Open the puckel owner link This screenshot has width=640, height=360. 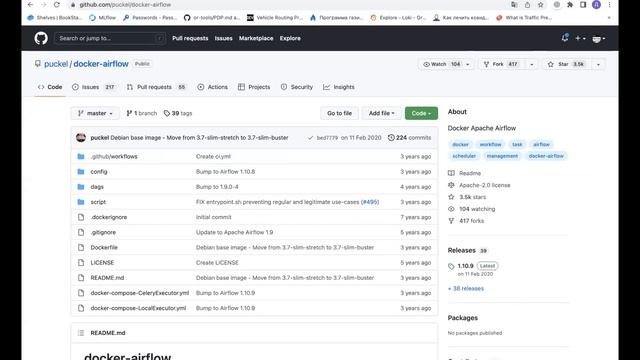[x=56, y=64]
